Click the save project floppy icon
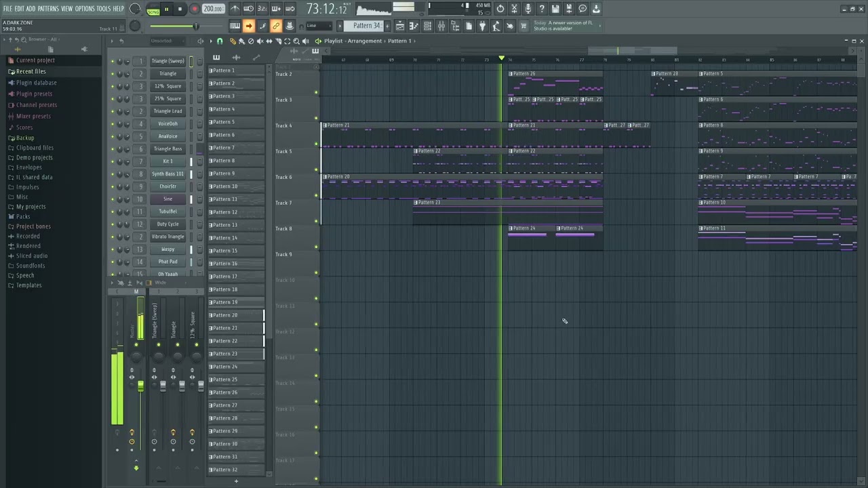The width and height of the screenshot is (868, 488). [555, 9]
